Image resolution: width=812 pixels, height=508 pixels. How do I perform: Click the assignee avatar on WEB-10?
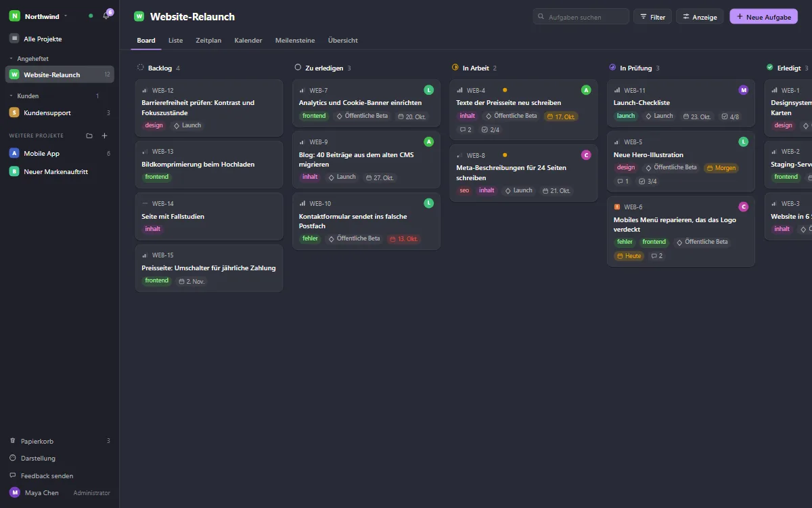pyautogui.click(x=428, y=203)
